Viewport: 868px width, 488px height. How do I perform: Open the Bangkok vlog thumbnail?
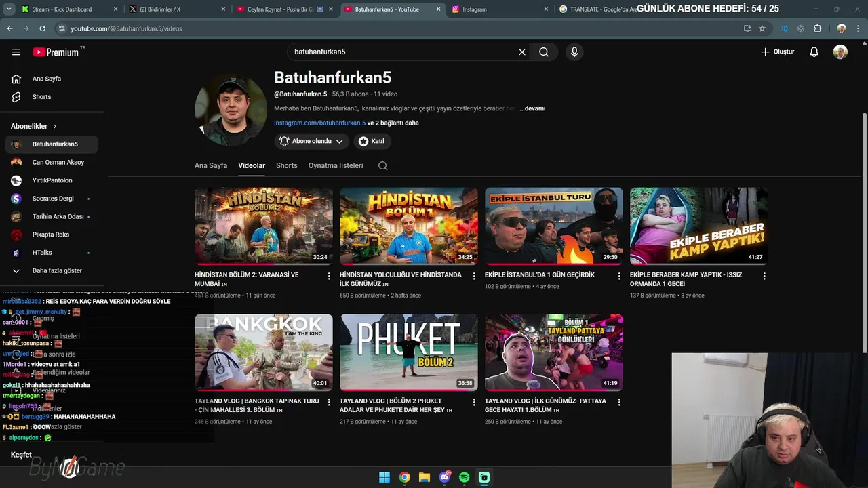point(264,352)
